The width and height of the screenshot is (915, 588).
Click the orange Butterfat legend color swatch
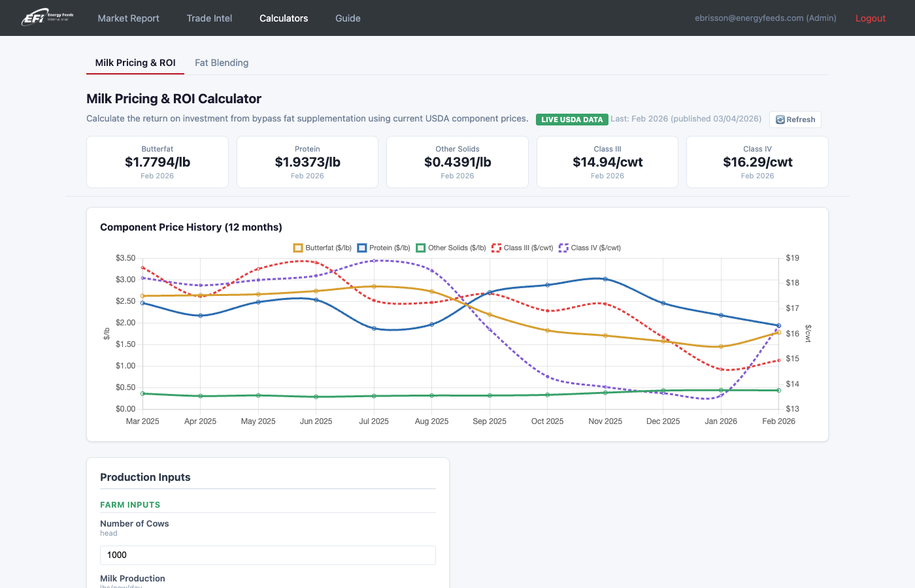(298, 248)
